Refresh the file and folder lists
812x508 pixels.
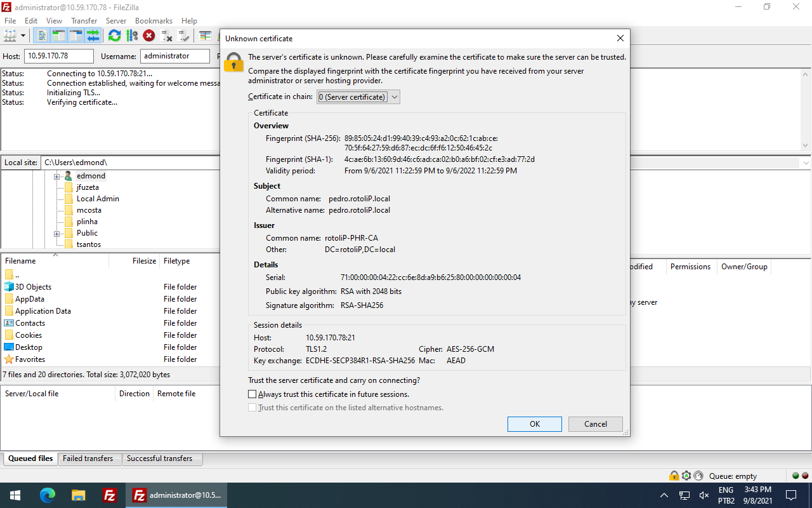click(x=114, y=36)
